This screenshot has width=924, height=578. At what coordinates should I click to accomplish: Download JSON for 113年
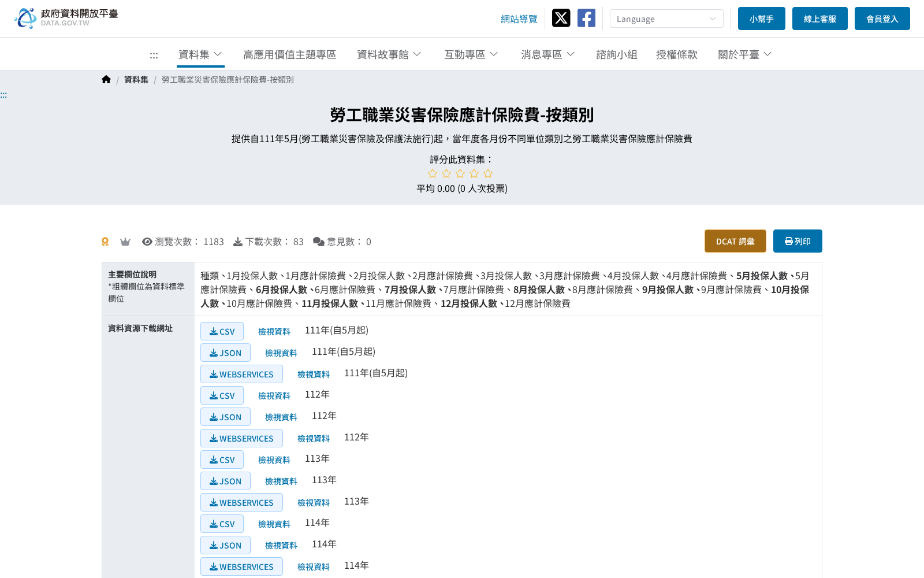point(225,481)
